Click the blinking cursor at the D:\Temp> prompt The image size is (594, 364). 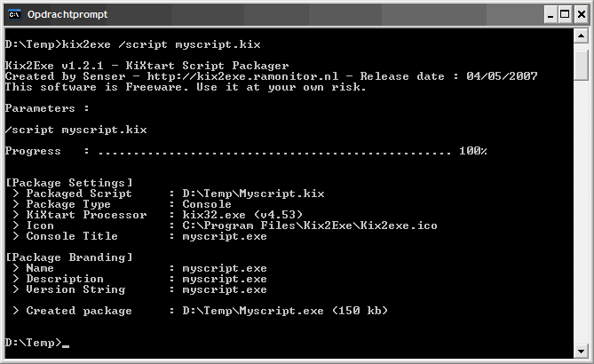click(x=66, y=345)
